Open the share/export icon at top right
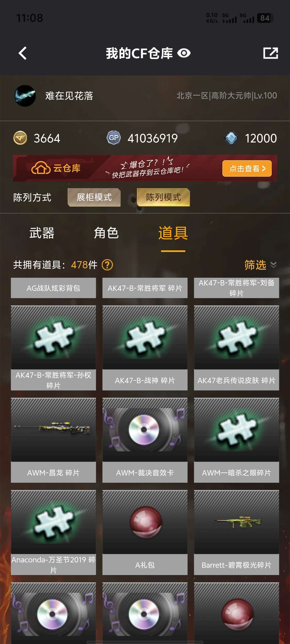The height and width of the screenshot is (644, 290). tap(270, 53)
